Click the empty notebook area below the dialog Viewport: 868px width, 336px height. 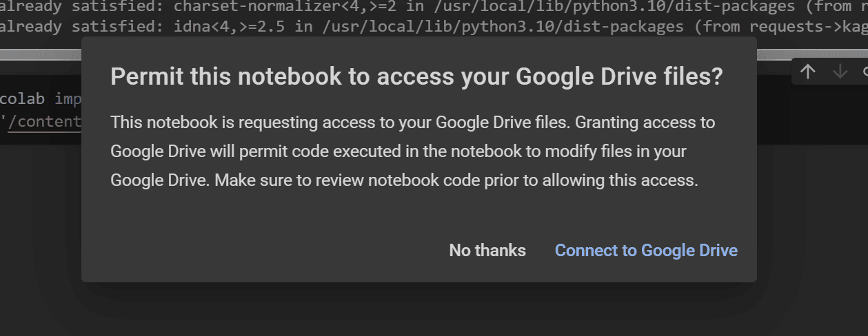434,310
